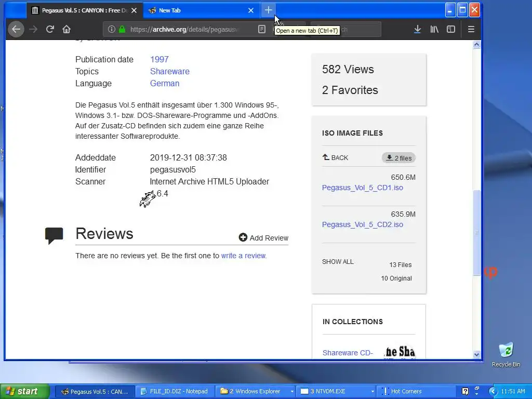Follow the write a review link

pos(243,256)
